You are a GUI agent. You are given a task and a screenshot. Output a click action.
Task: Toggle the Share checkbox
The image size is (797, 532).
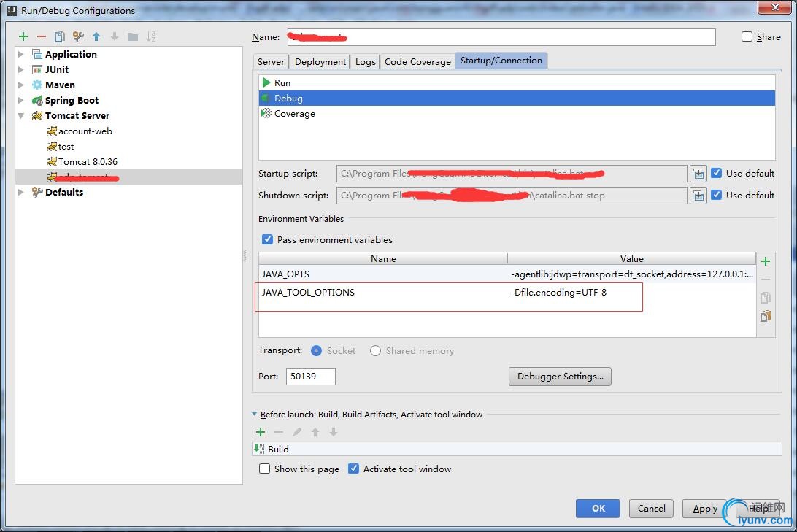747,36
